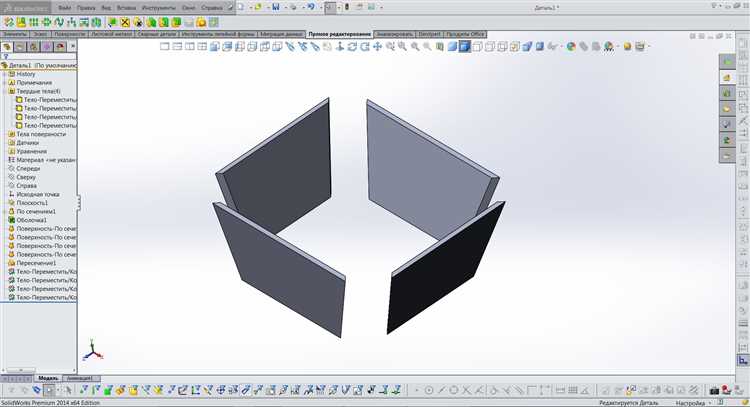Select Уравнения folder in tree

[32, 151]
